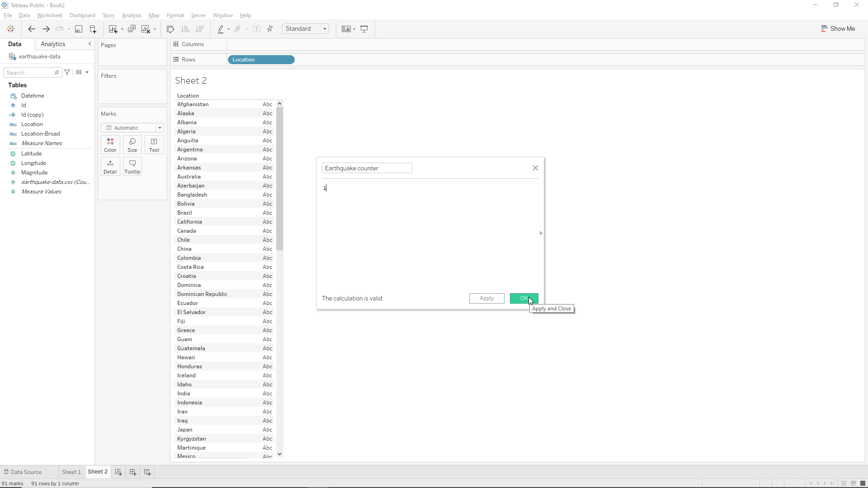This screenshot has width=868, height=488.
Task: Filter fields using funnel icon
Action: [67, 72]
